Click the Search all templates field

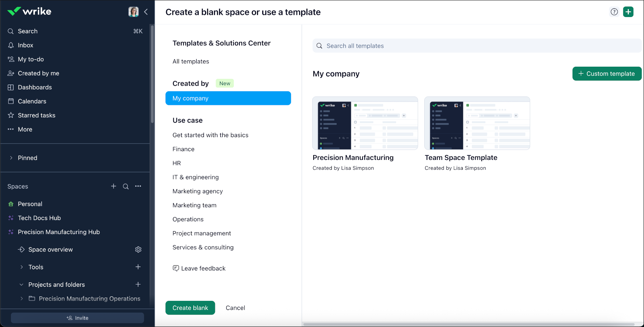pyautogui.click(x=477, y=46)
